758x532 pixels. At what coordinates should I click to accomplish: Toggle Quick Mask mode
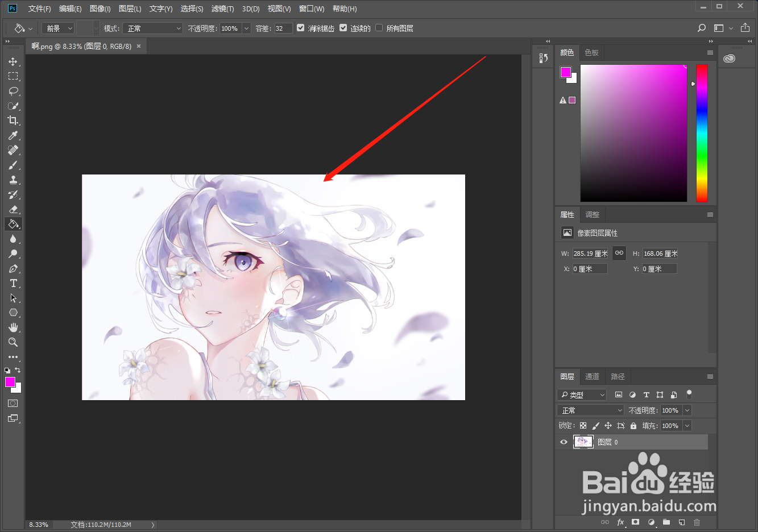(13, 403)
